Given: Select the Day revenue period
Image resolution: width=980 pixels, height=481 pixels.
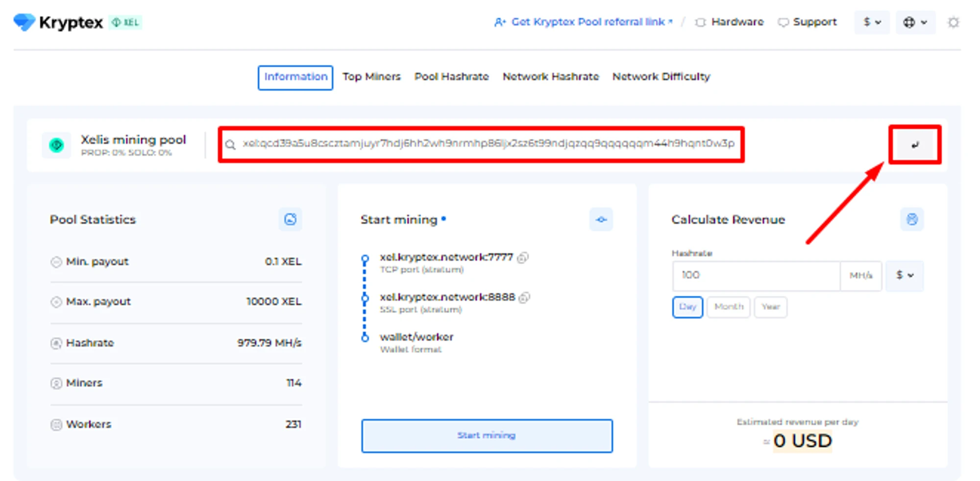Looking at the screenshot, I should click(x=687, y=307).
